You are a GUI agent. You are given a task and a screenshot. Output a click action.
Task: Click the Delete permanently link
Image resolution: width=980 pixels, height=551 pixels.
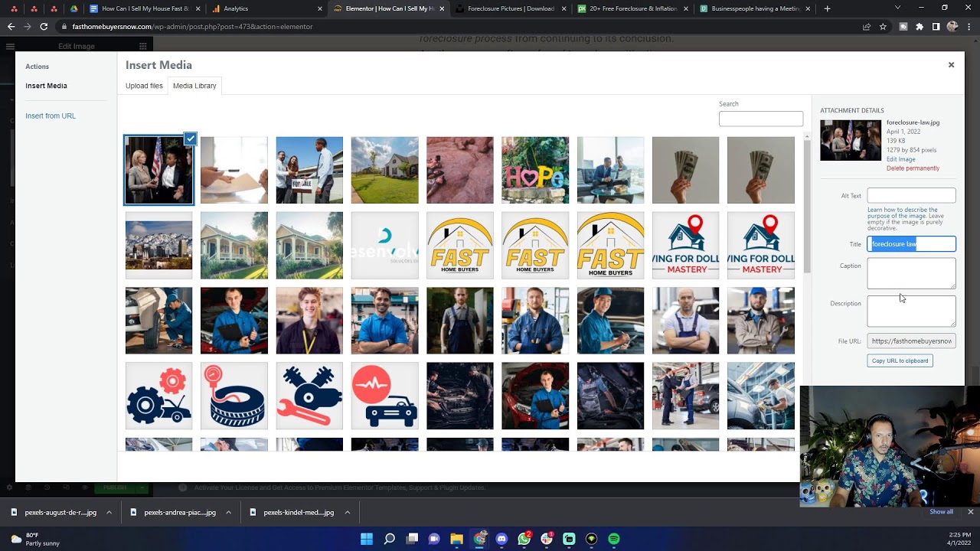[913, 168]
